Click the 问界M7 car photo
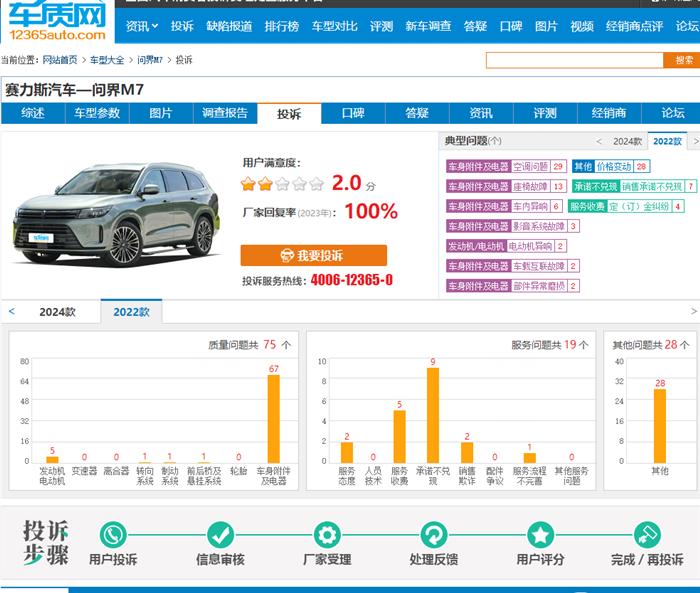This screenshot has height=593, width=700. tap(116, 214)
